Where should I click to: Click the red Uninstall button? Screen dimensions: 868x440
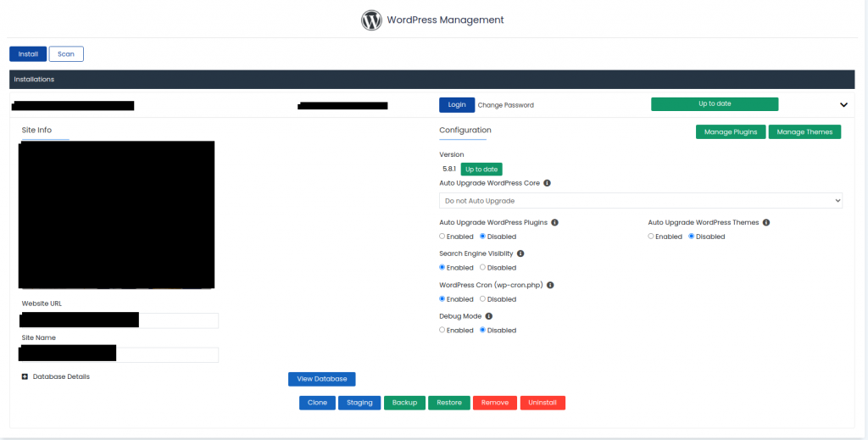coord(542,403)
